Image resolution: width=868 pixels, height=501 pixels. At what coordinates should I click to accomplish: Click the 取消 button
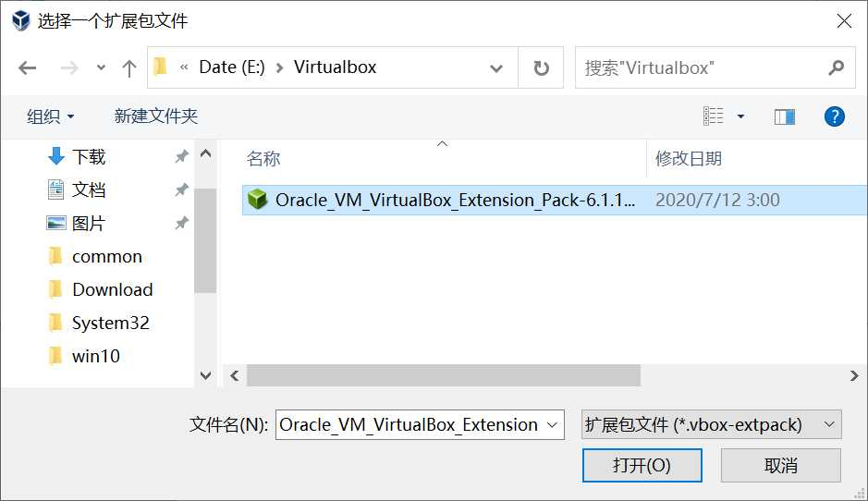(780, 465)
